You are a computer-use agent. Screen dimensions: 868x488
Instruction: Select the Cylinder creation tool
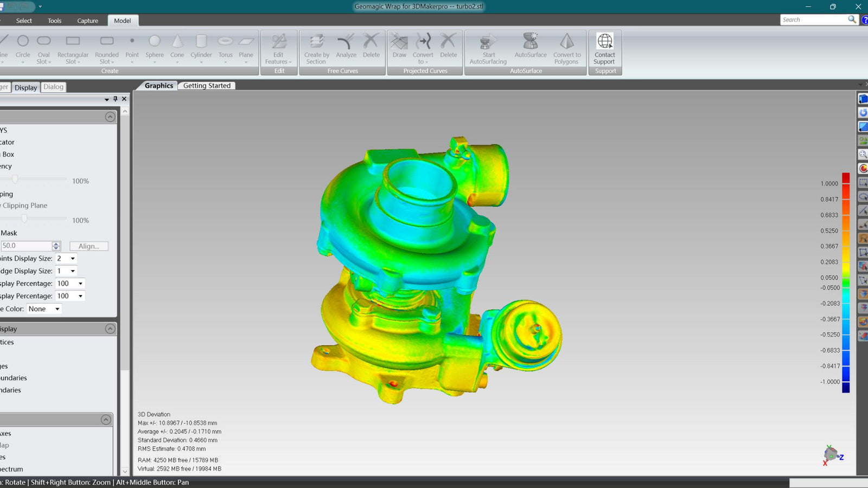[201, 46]
